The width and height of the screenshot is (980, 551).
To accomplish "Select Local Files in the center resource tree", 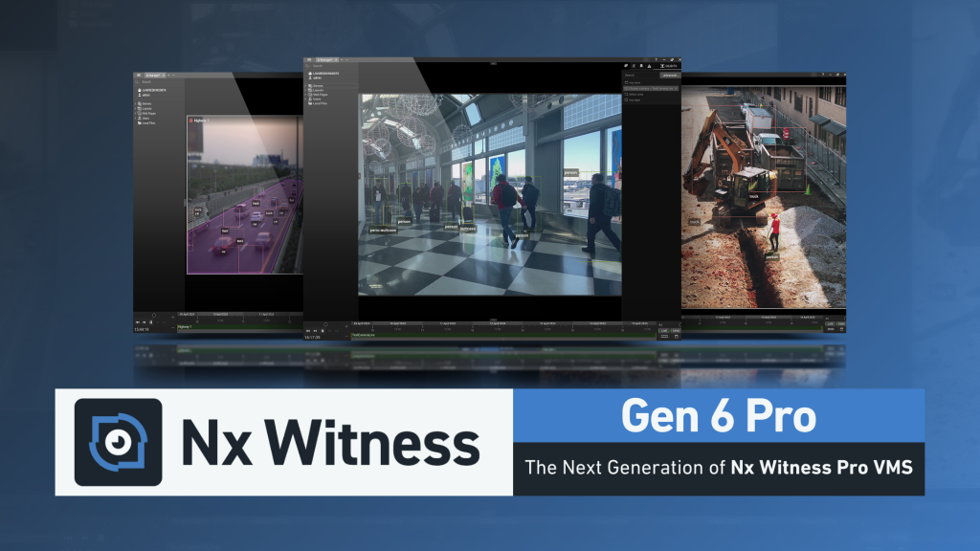I will (x=319, y=102).
